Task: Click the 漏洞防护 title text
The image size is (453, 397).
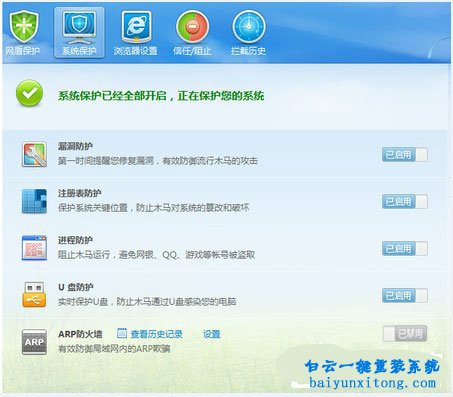Action: click(75, 146)
